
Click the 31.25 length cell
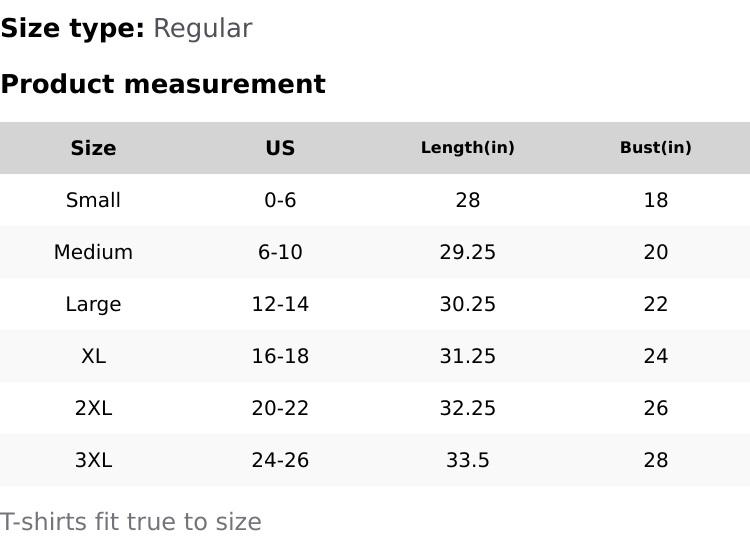(467, 356)
